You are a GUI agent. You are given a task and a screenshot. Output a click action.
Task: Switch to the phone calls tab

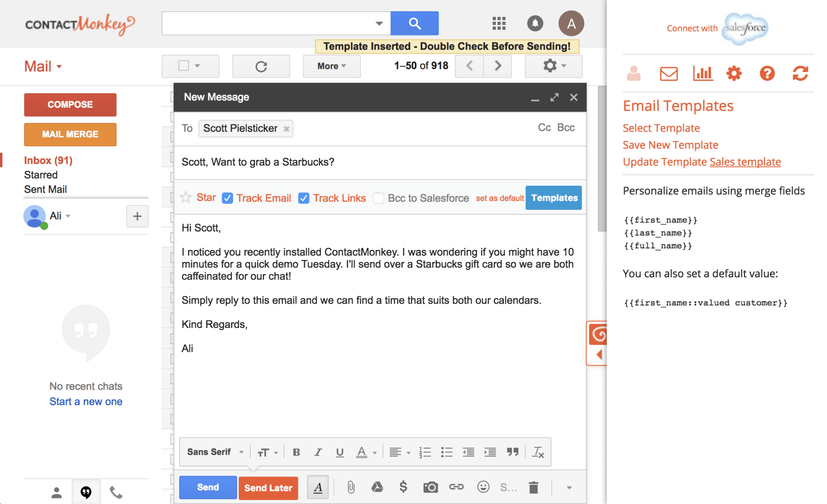pos(116,492)
